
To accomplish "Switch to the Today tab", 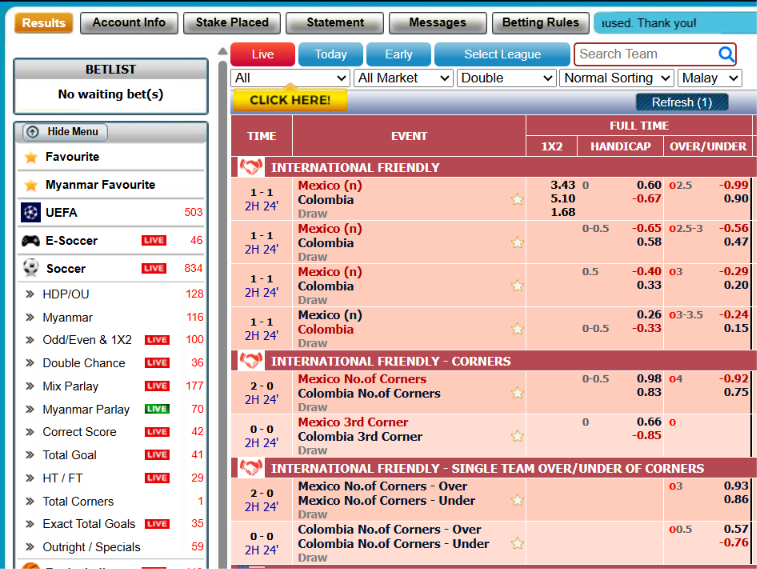I will [x=331, y=54].
